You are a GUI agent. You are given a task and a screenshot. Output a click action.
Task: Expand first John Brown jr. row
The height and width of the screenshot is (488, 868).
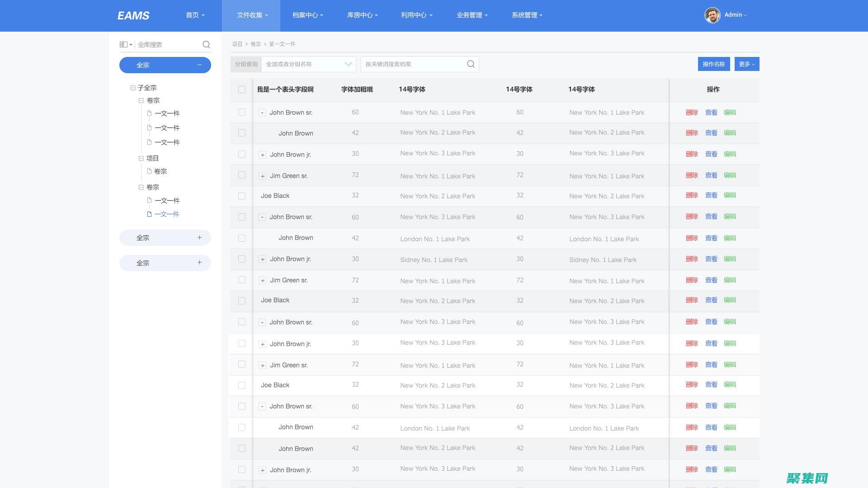(x=262, y=155)
